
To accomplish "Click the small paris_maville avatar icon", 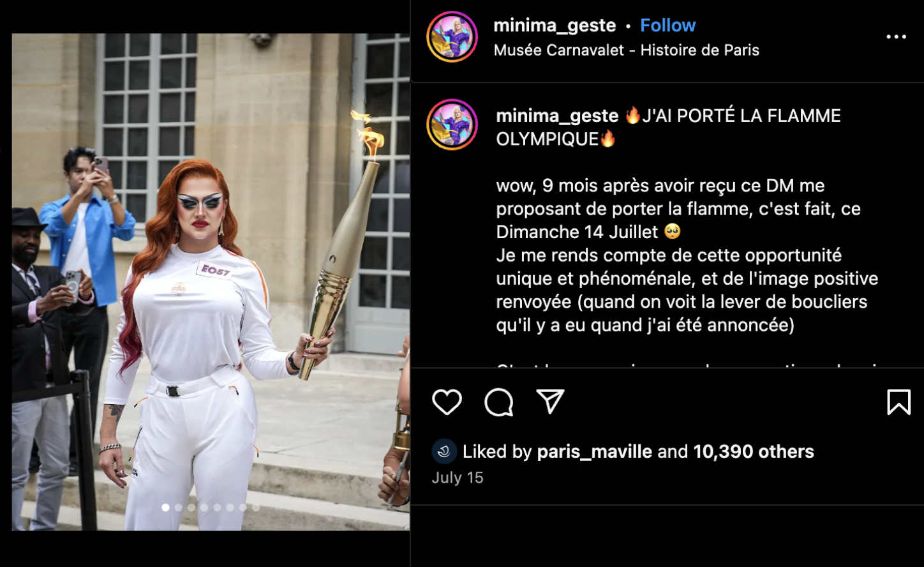I will pos(444,451).
